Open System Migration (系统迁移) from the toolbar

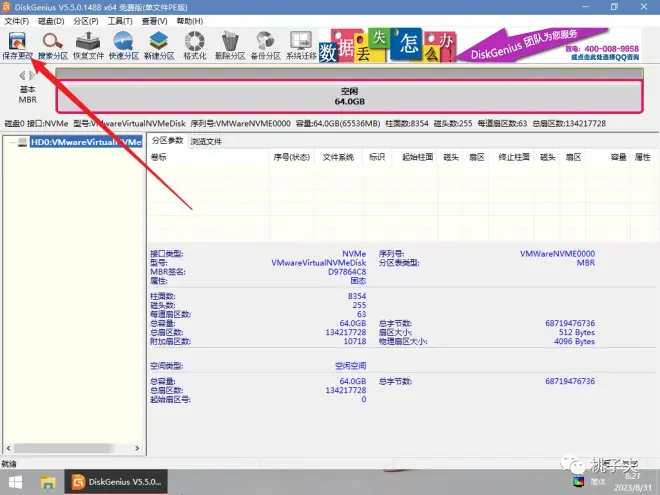point(301,45)
